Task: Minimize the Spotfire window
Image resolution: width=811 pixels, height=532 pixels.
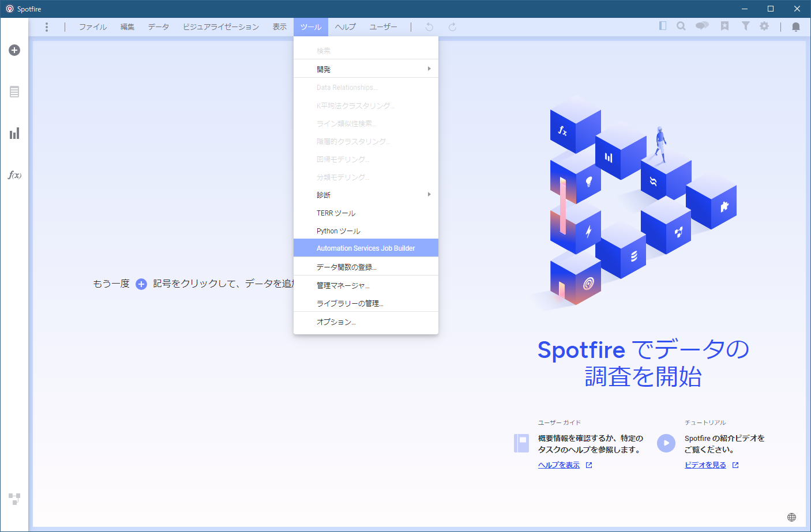Action: pyautogui.click(x=744, y=9)
